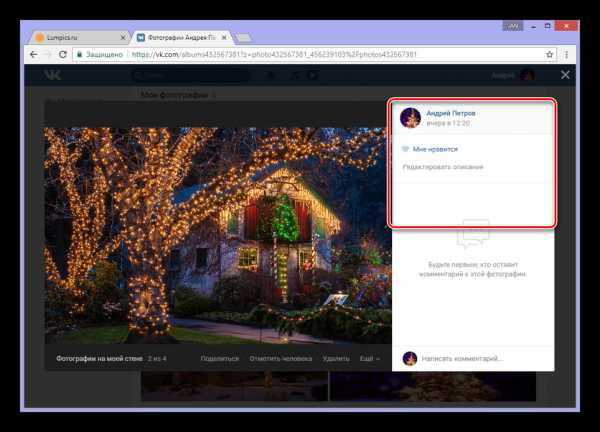The height and width of the screenshot is (432, 600).
Task: Click Редактировать описание
Action: [x=443, y=167]
